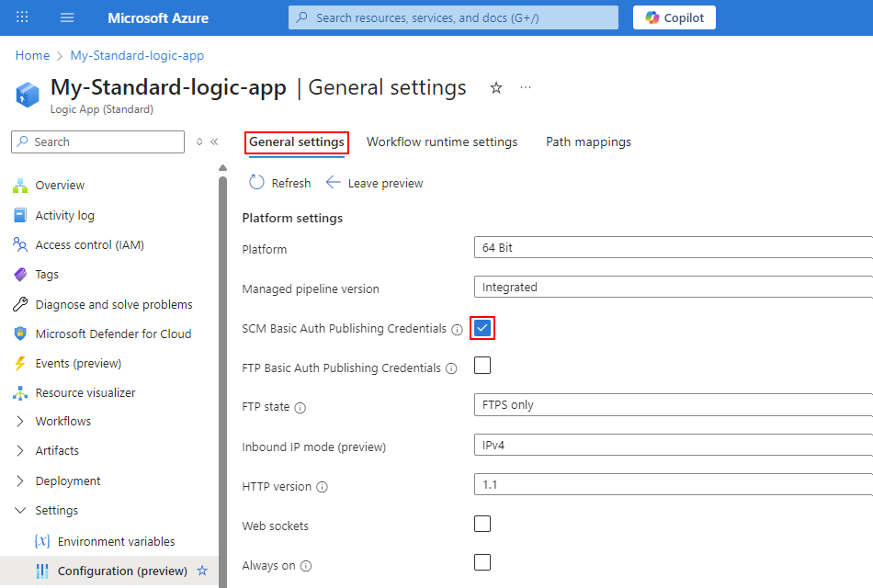
Task: Click the Refresh icon in toolbar
Action: click(257, 183)
